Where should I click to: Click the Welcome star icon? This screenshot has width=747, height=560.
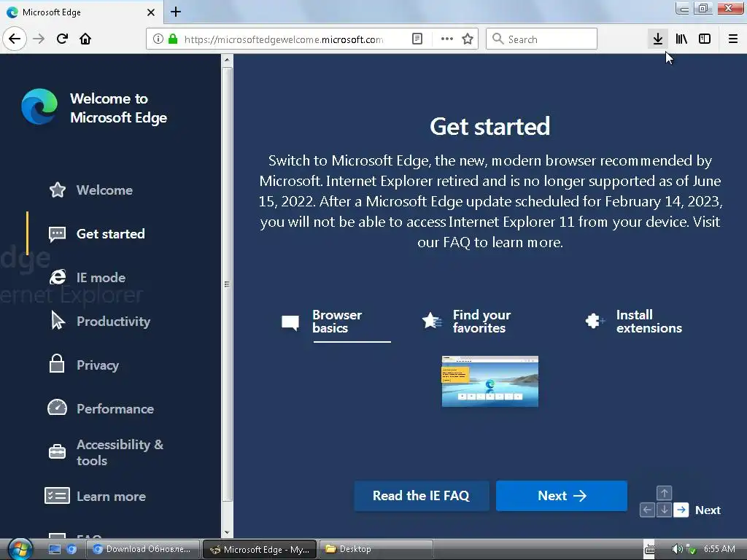[x=58, y=190]
